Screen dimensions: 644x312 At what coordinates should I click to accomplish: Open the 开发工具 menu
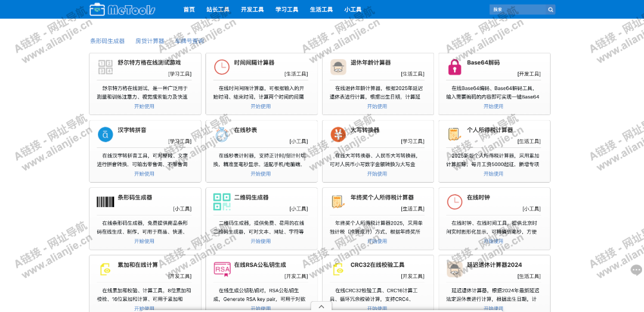point(252,10)
